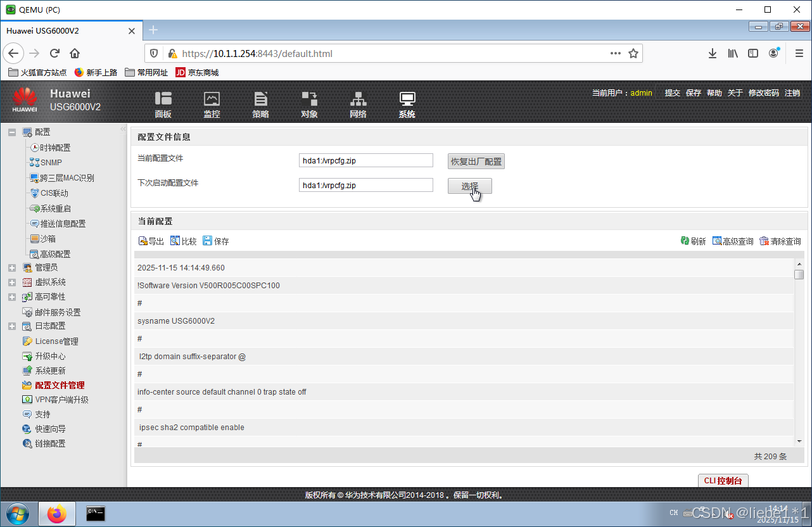Open 火狐官方站点 bookmark folder
This screenshot has width=812, height=527.
pos(37,73)
